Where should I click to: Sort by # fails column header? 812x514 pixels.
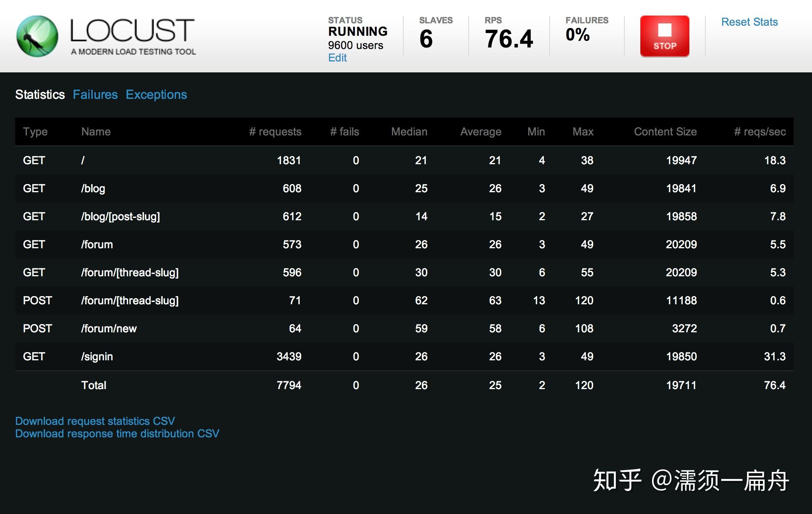(x=344, y=132)
